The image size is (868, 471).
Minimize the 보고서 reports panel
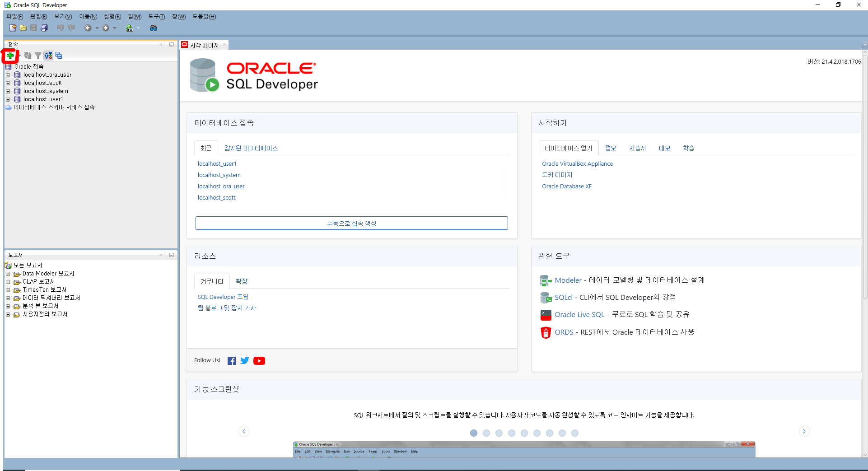tap(172, 255)
